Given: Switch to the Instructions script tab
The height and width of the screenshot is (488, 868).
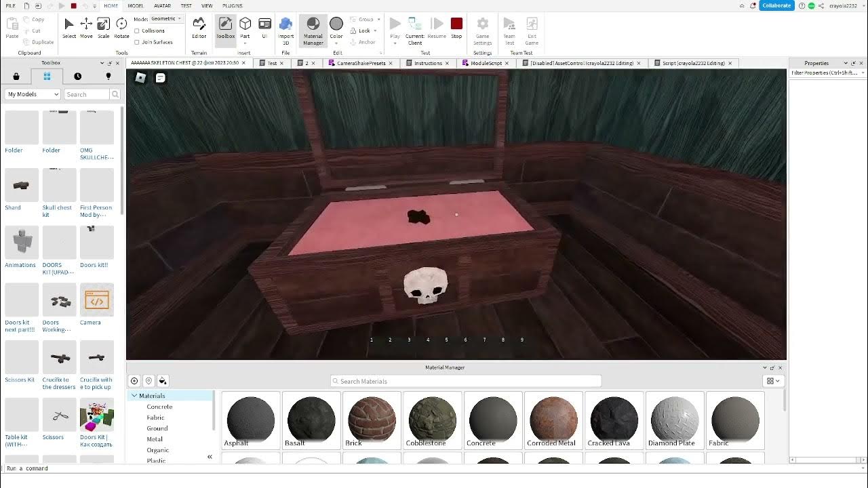Looking at the screenshot, I should click(428, 63).
